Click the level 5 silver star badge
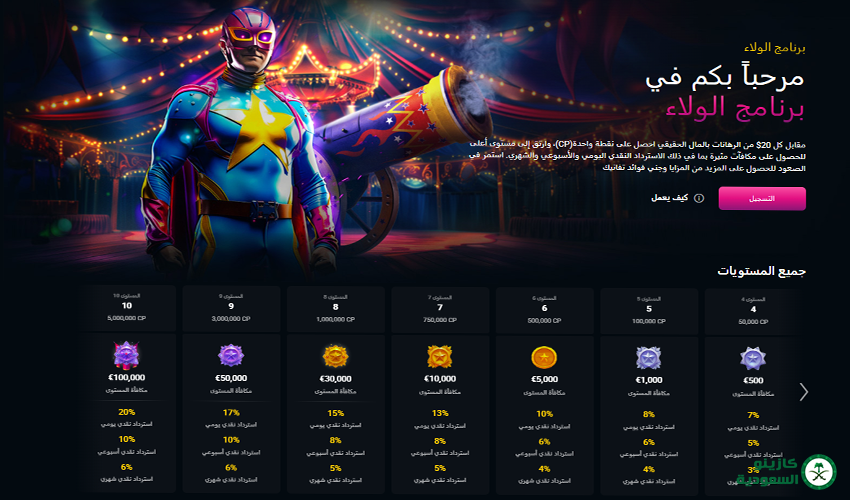Image resolution: width=850 pixels, height=500 pixels. point(648,358)
